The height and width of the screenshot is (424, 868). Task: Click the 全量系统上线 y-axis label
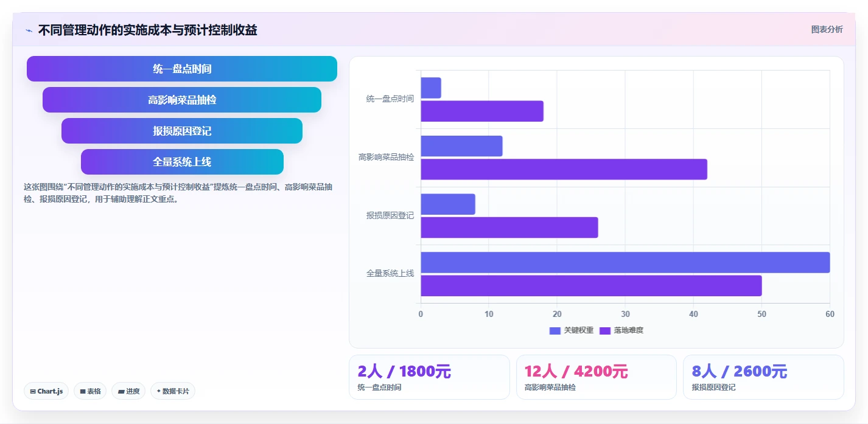(390, 274)
